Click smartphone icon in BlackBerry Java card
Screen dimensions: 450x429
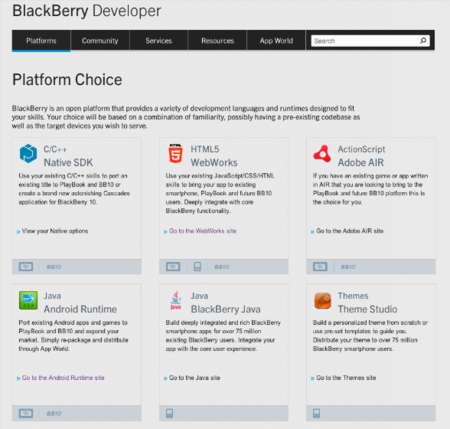click(x=169, y=413)
